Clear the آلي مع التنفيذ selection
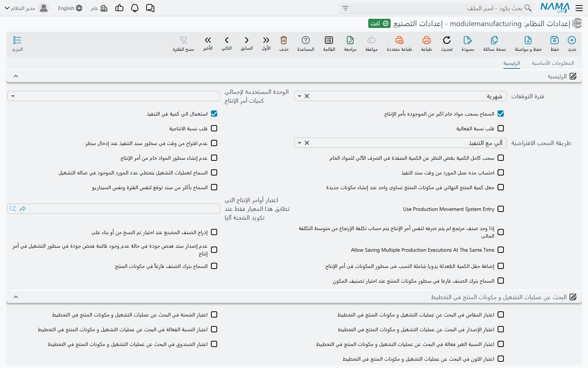 pos(307,143)
